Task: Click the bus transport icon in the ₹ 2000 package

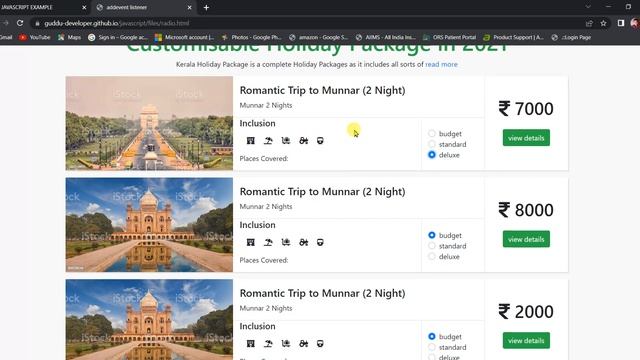Action: point(320,344)
